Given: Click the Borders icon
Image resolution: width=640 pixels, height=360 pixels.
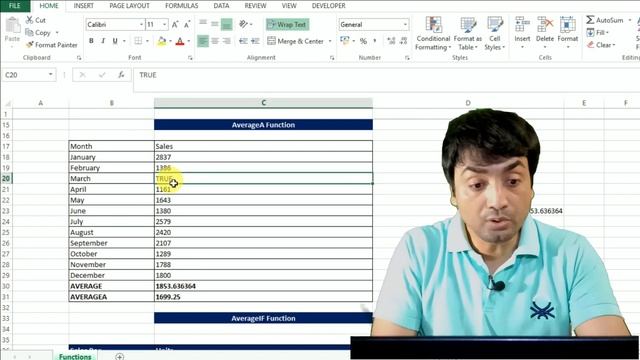Looking at the screenshot, I should [x=138, y=41].
